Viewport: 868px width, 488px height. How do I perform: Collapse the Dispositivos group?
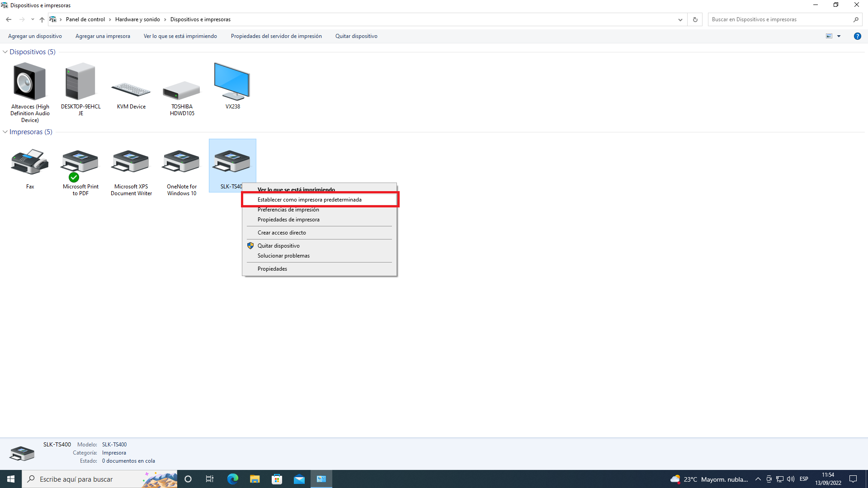point(5,52)
